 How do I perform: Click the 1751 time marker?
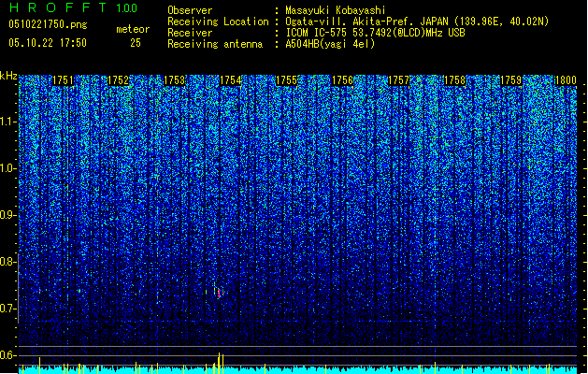point(63,80)
